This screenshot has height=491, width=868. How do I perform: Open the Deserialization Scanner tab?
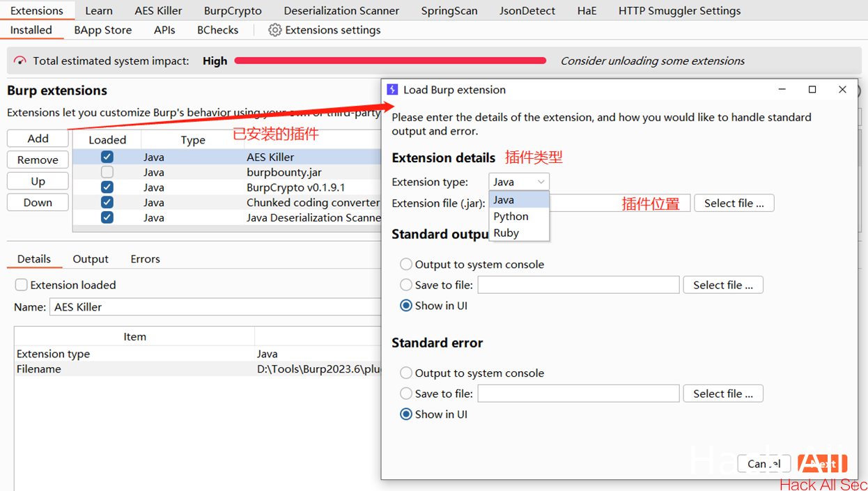pyautogui.click(x=341, y=10)
